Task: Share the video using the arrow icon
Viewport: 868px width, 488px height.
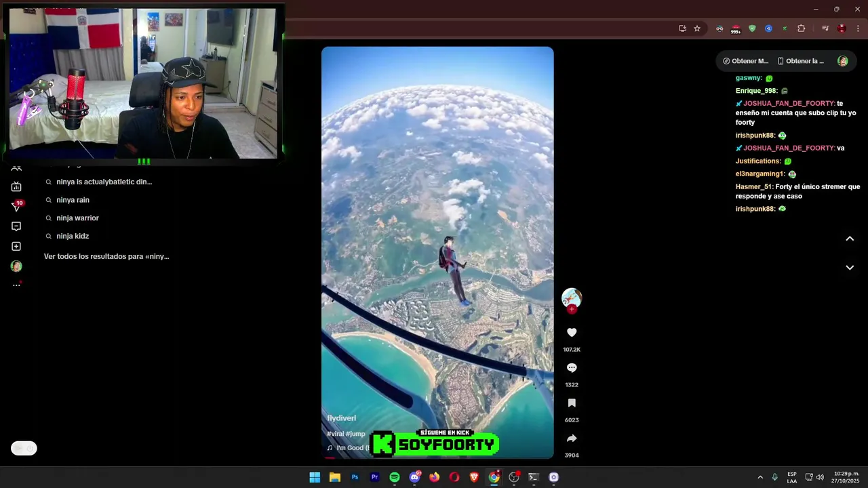Action: (572, 438)
